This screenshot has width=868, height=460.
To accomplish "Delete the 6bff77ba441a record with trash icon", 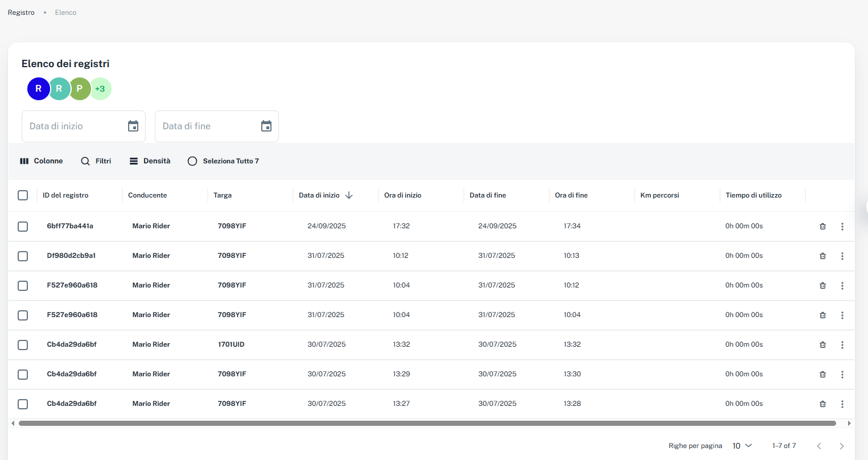I will 822,227.
